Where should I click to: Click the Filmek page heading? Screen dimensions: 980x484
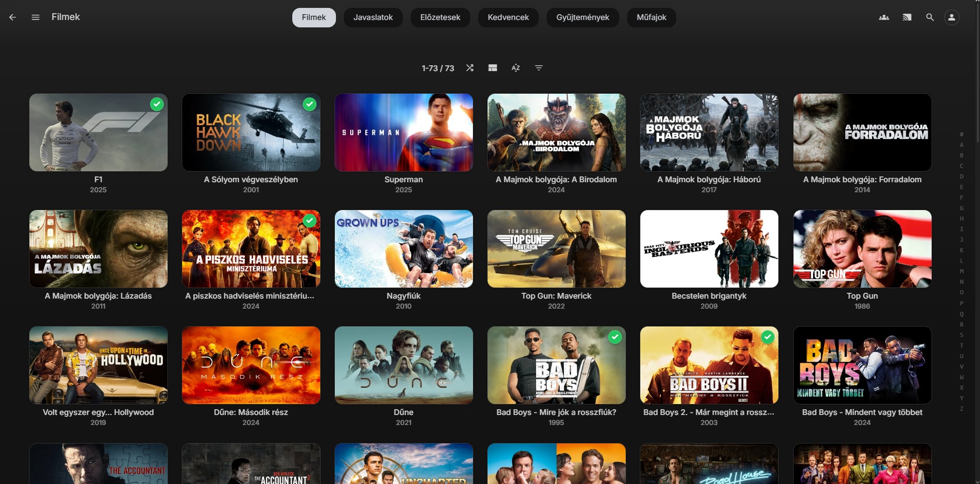[66, 17]
